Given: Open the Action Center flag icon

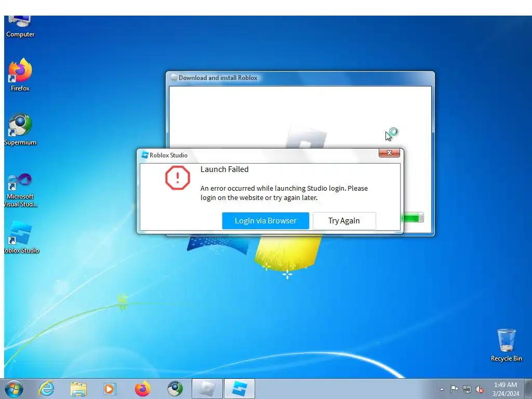Looking at the screenshot, I should coord(454,389).
